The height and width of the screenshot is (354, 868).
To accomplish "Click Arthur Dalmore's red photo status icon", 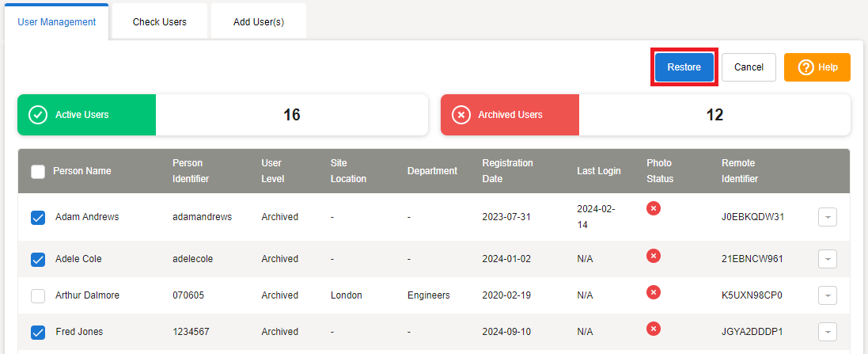I will point(654,292).
